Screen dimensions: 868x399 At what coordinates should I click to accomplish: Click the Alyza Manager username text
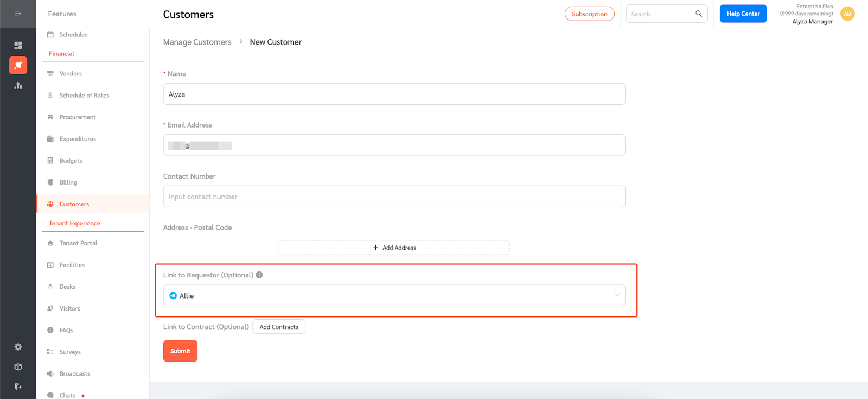pyautogui.click(x=812, y=22)
